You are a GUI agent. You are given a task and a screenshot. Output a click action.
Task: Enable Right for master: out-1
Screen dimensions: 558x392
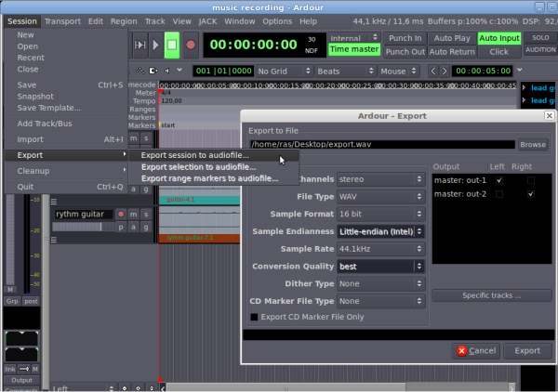[531, 180]
